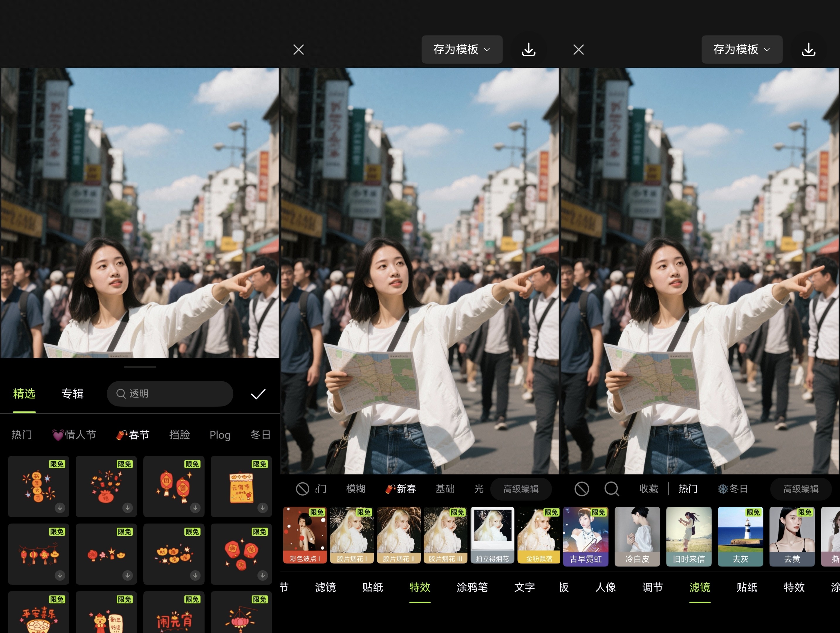The image size is (840, 633).
Task: Click the none icon in effects row
Action: click(302, 489)
